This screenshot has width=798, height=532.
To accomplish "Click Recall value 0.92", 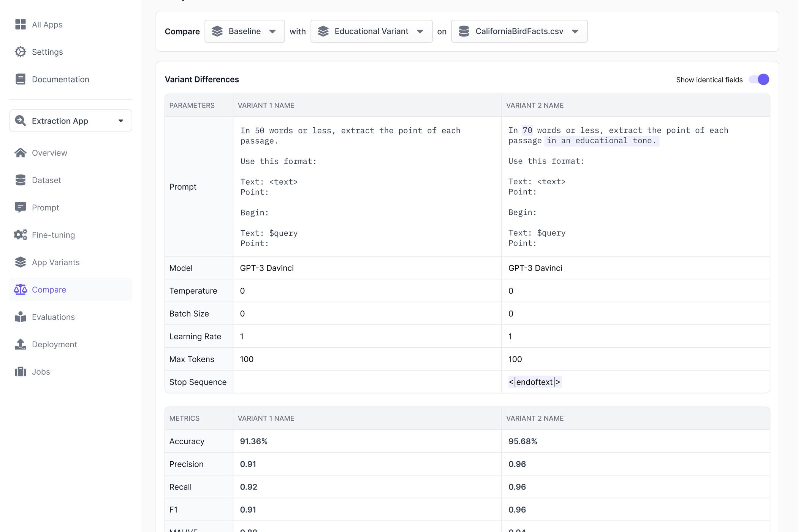I will tap(249, 487).
